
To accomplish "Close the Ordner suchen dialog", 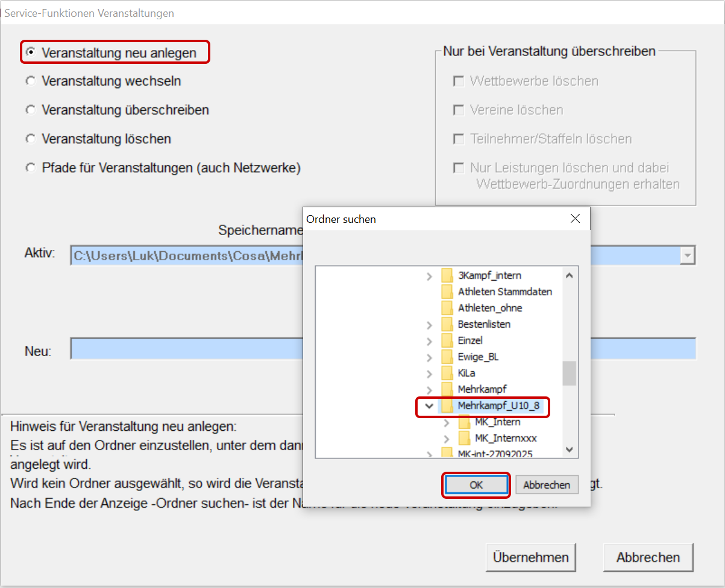I will (x=575, y=219).
